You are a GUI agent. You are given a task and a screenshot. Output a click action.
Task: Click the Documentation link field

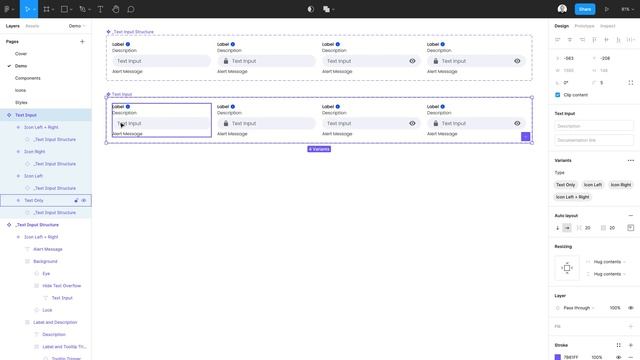pos(594,140)
